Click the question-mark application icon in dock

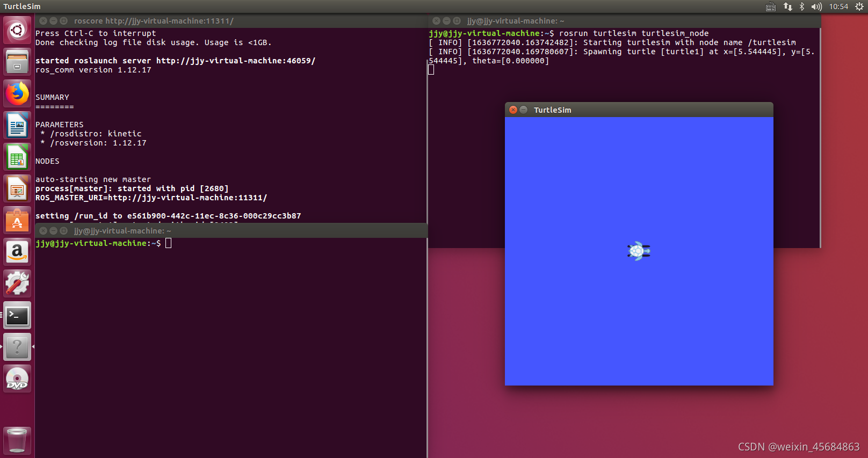(x=17, y=347)
